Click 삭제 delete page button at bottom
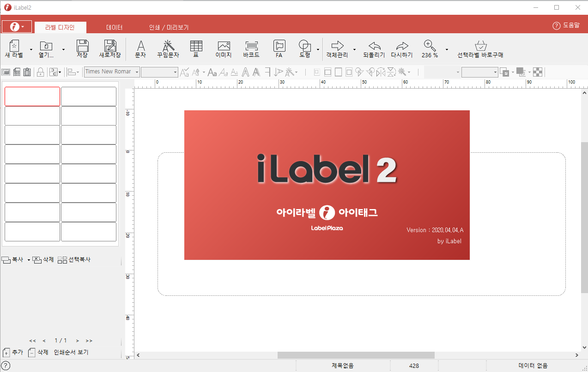Image resolution: width=588 pixels, height=372 pixels. (38, 352)
